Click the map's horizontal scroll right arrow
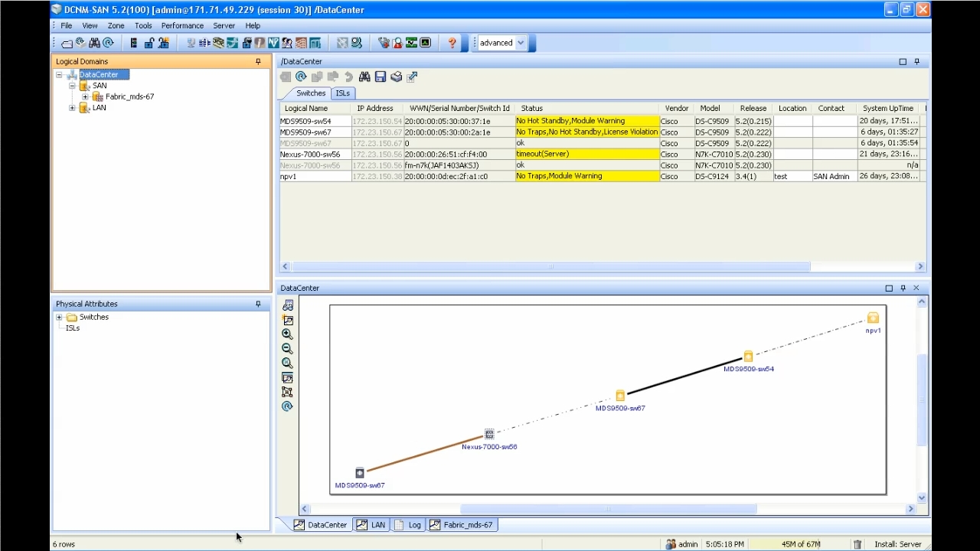The width and height of the screenshot is (980, 551). tap(911, 509)
